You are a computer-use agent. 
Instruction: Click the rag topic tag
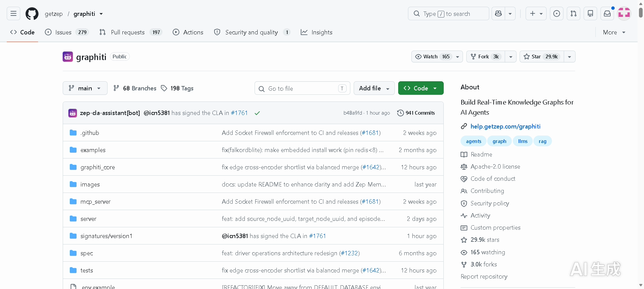(543, 141)
